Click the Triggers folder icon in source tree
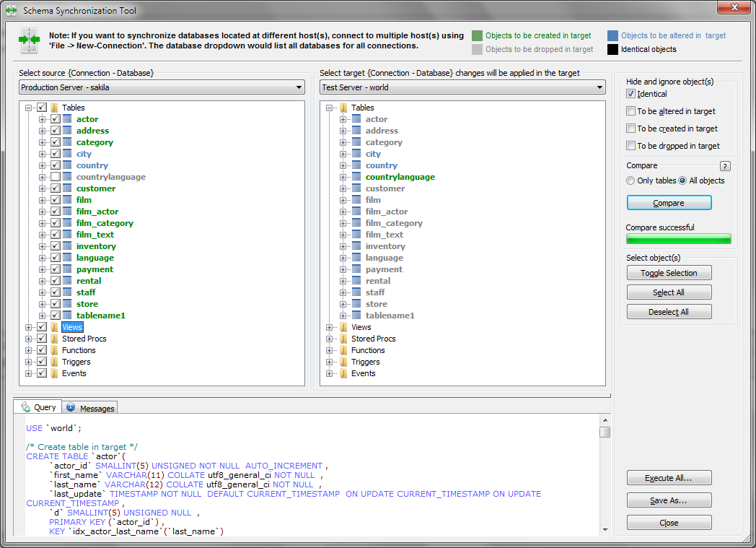This screenshot has height=548, width=756. (x=54, y=362)
